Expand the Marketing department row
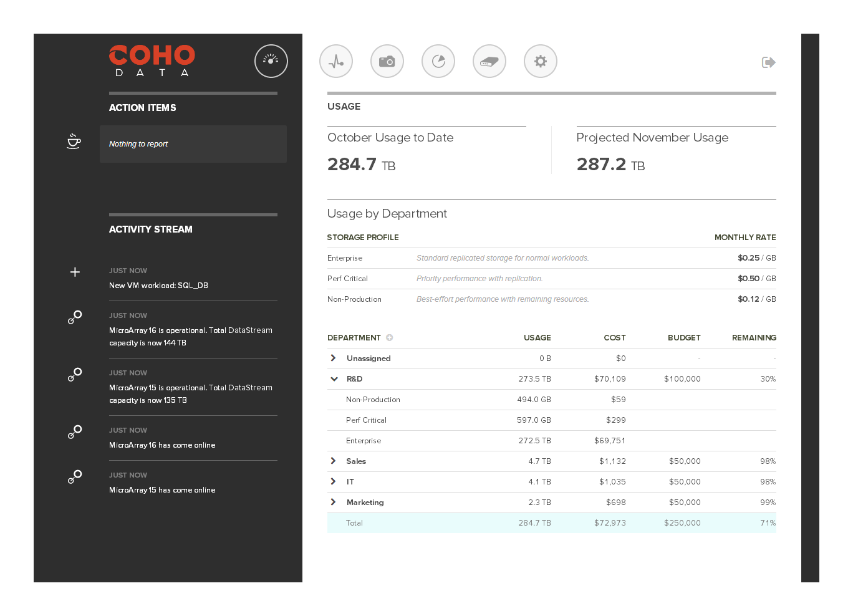Viewport: 853px width, 616px height. pos(333,502)
